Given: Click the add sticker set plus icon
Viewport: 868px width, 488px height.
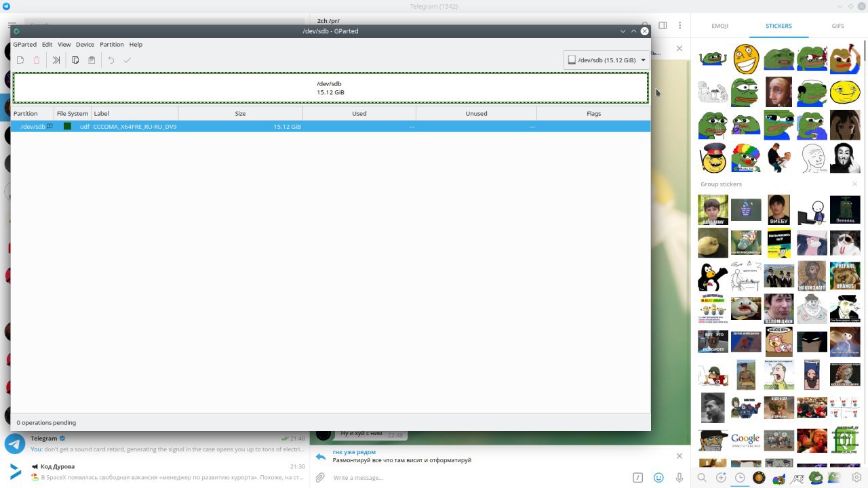Looking at the screenshot, I should click(x=721, y=477).
